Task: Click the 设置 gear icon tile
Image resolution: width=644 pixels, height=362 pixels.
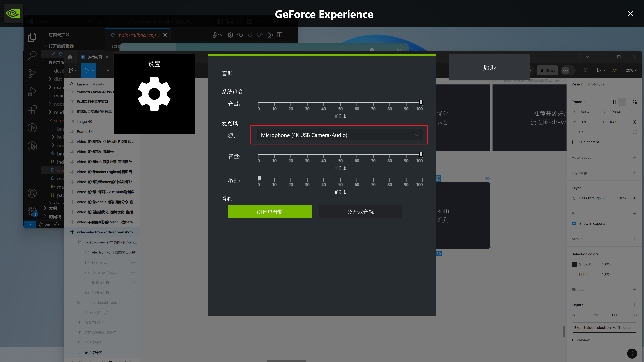Action: (x=154, y=94)
